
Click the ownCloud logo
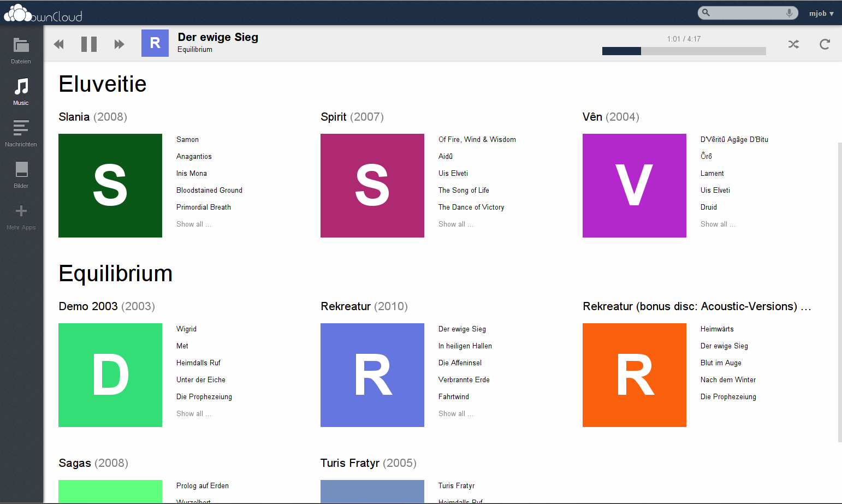[43, 13]
